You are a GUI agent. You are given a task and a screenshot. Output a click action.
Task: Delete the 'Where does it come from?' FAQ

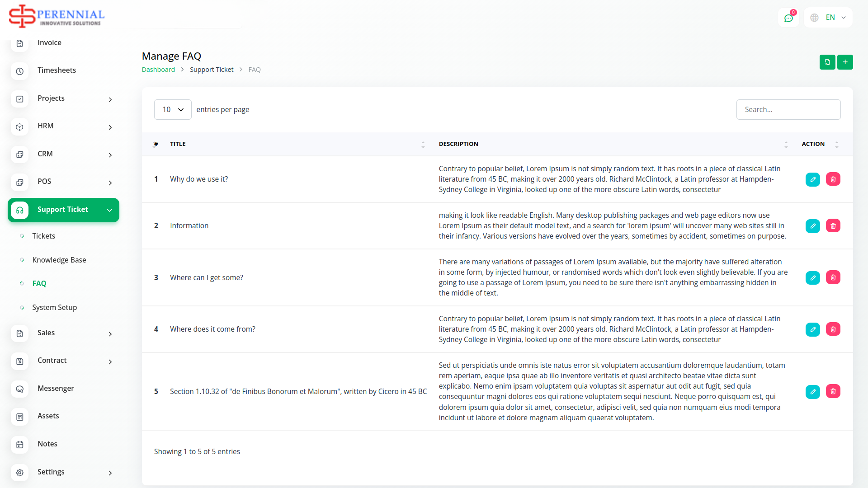click(833, 329)
